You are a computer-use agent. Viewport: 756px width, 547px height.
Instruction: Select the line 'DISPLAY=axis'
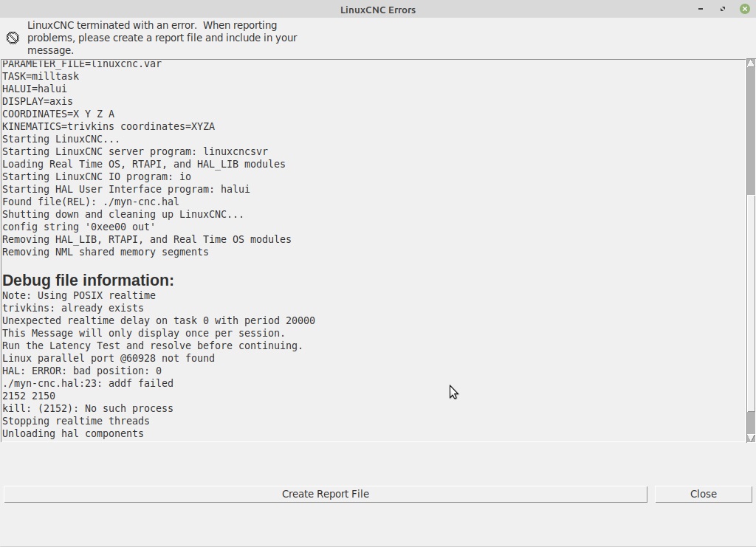38,101
